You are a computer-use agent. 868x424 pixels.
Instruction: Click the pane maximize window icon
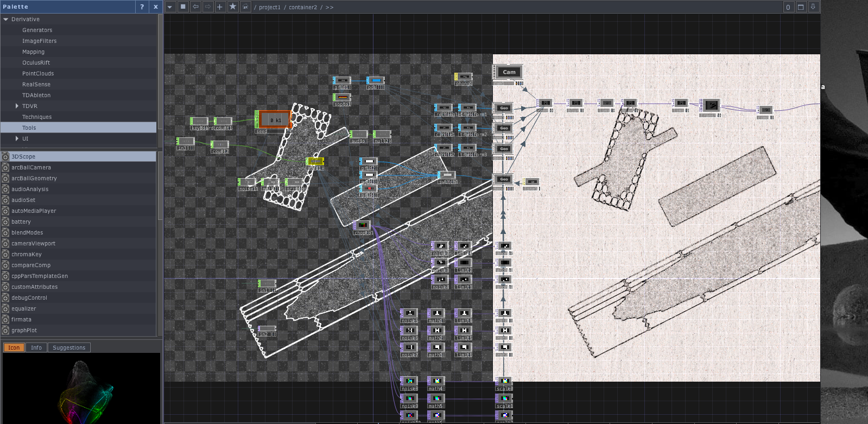click(x=801, y=7)
